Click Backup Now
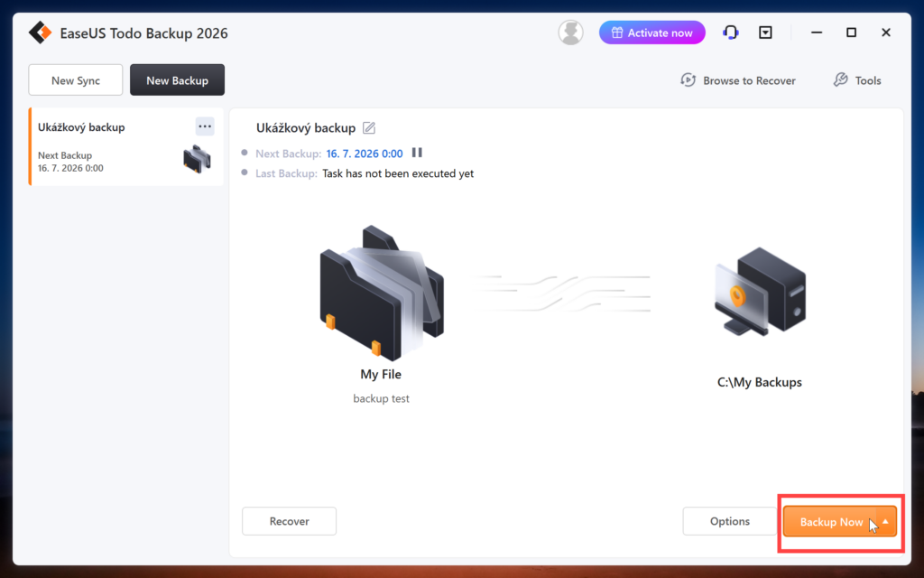 tap(830, 522)
